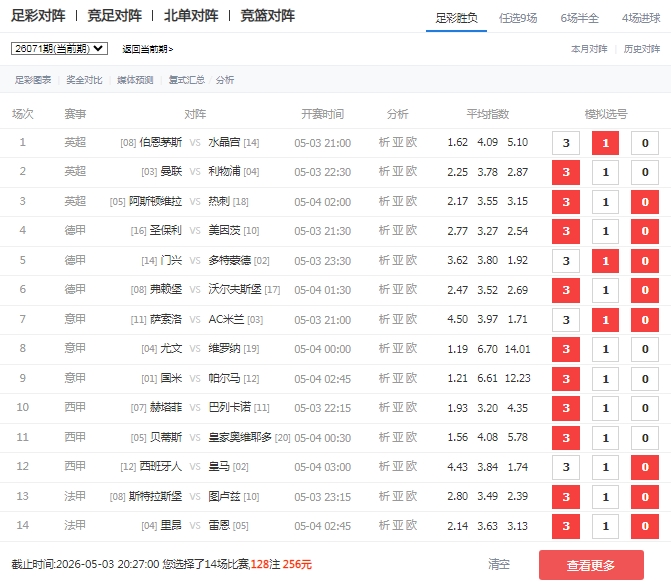
Task: Toggle pick 0 for match 1 伯恩茅斯
Action: pyautogui.click(x=645, y=143)
